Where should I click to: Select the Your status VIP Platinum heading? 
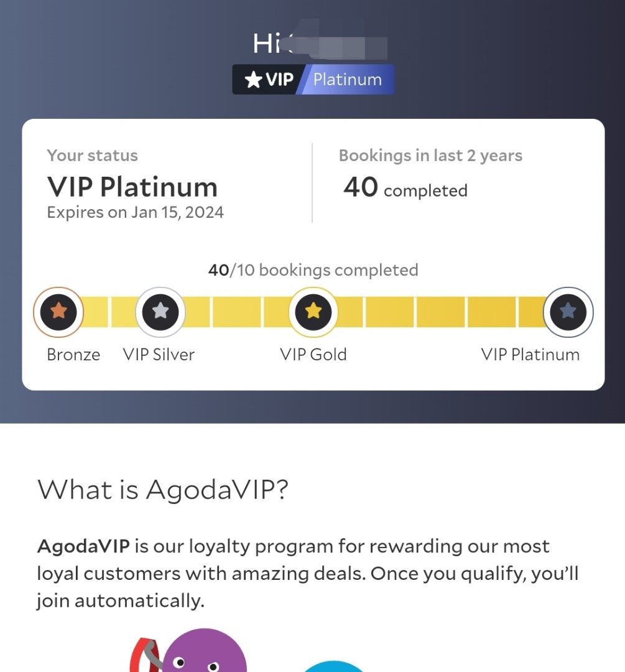tap(132, 187)
